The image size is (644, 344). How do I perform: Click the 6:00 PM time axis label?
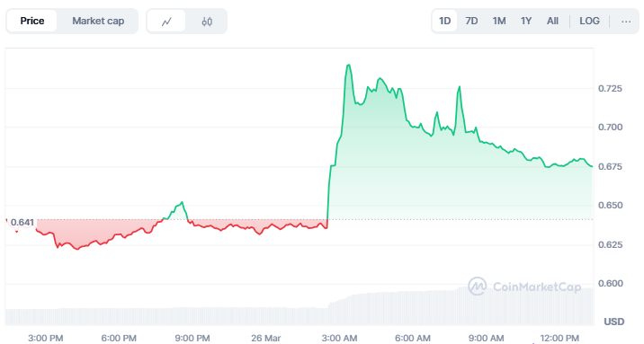pos(119,339)
